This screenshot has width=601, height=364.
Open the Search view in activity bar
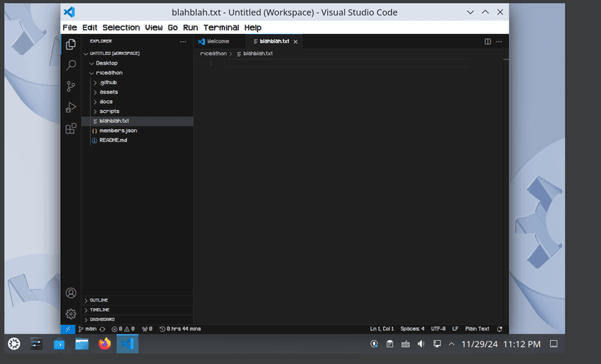[x=71, y=65]
